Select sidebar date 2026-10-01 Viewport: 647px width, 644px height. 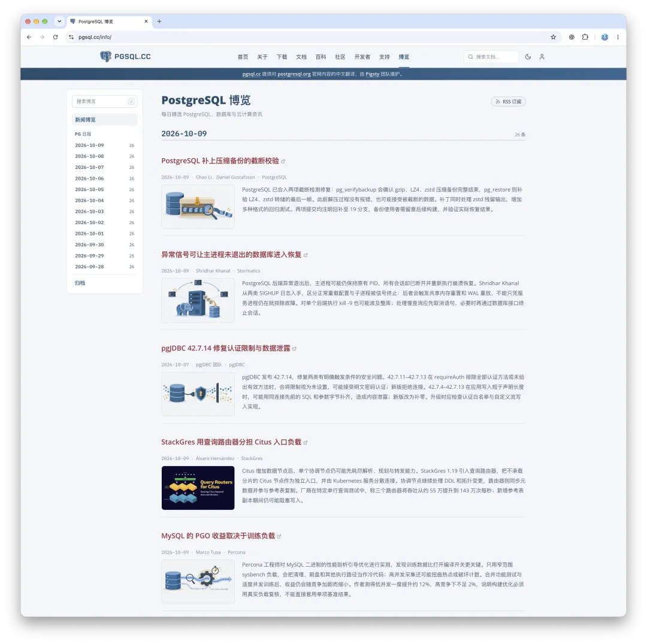104,234
